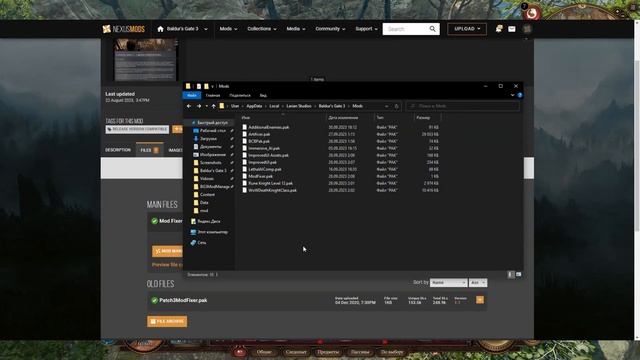Click the search magnifier icon on Nexus Mods

point(433,29)
